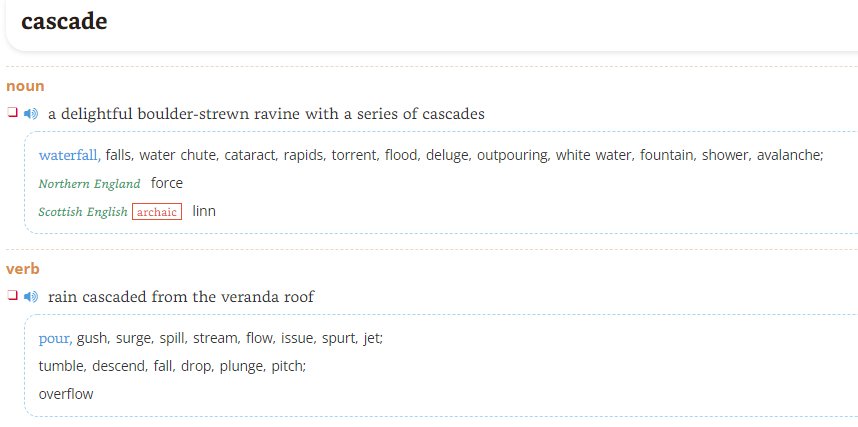Click the synonym 'overflow'

tap(66, 394)
